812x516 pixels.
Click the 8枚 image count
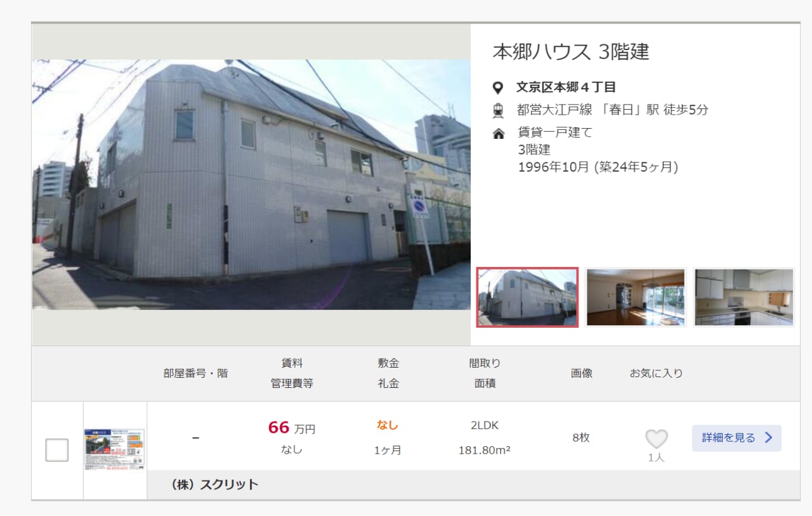click(581, 437)
